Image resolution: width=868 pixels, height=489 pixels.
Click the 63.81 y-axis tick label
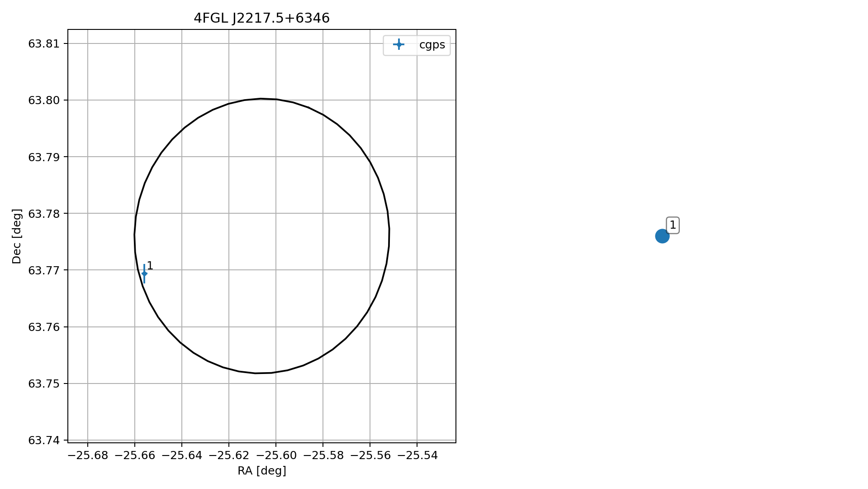point(44,44)
